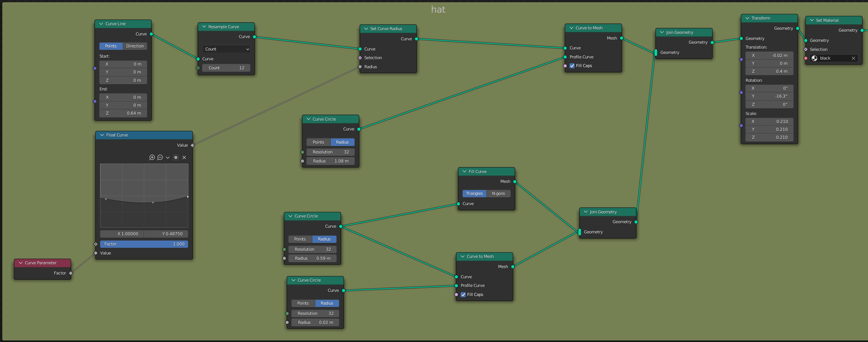
Task: Select the Points mode in Curve Line
Action: point(111,46)
